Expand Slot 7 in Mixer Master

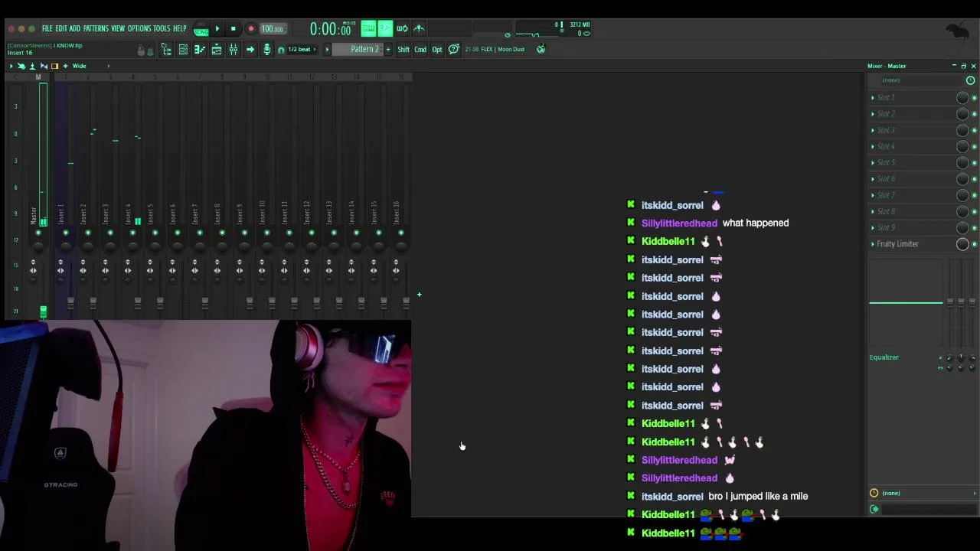point(873,195)
